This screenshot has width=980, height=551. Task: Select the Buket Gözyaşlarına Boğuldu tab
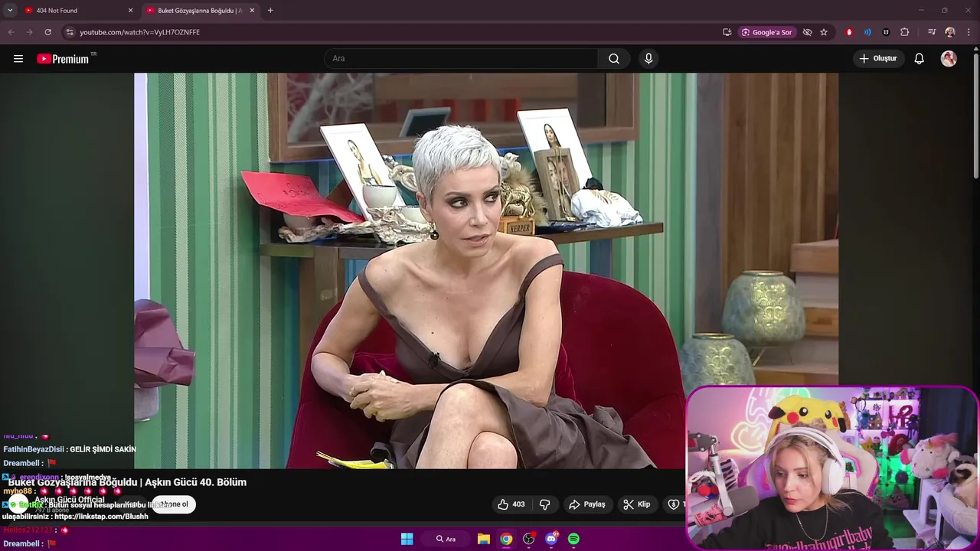[199, 11]
